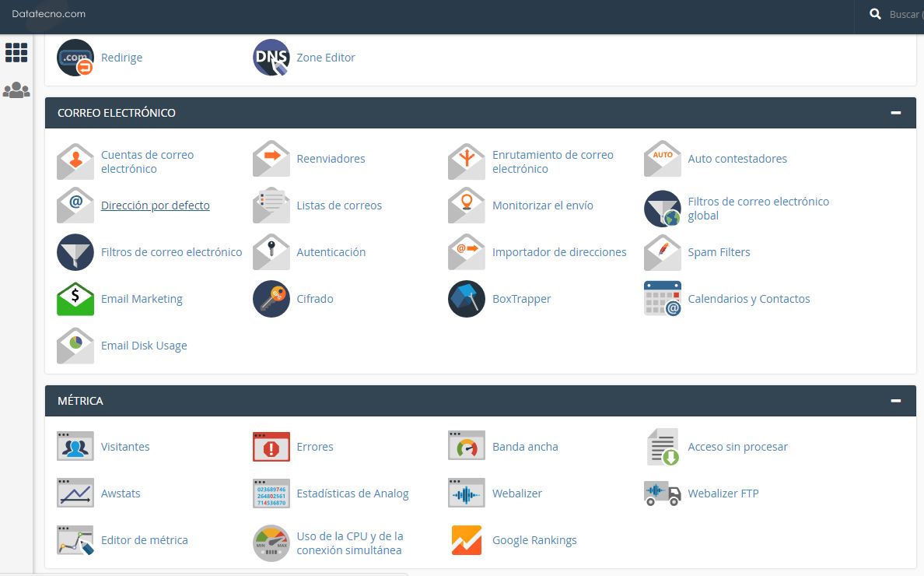This screenshot has height=576, width=924.
Task: Click the Buscar search field
Action: point(905,15)
